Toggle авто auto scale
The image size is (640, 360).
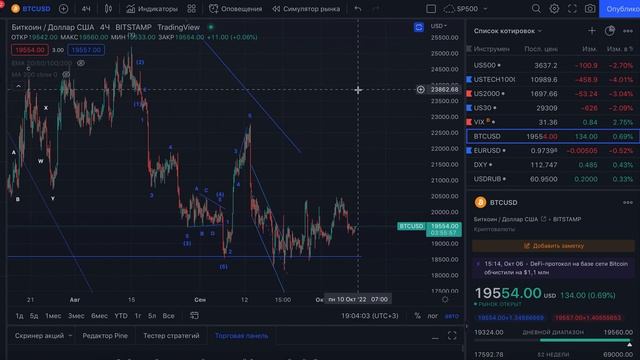pyautogui.click(x=452, y=316)
